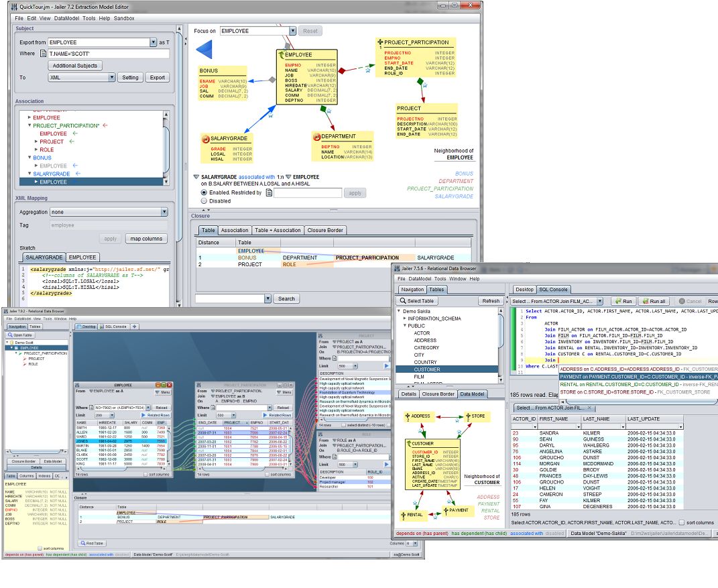
Task: Toggle sort columns checkbox under ACTOR results
Action: tap(682, 522)
